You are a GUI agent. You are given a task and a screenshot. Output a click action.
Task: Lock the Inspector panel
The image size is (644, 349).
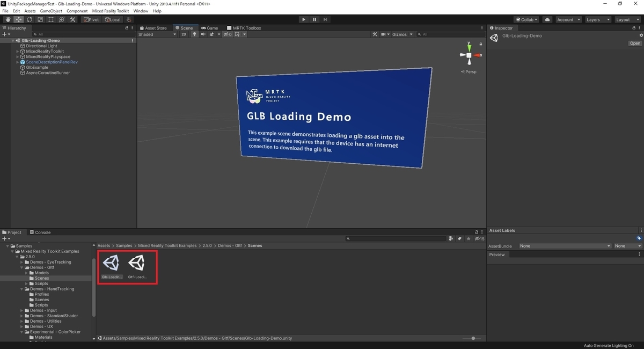point(634,28)
